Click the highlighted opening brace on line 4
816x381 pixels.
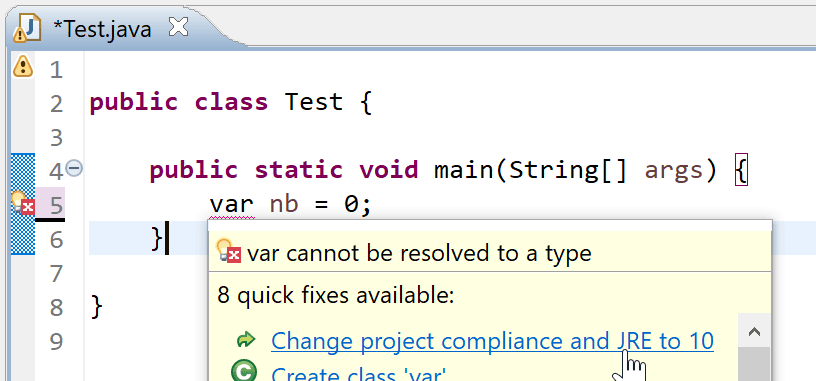coord(741,170)
